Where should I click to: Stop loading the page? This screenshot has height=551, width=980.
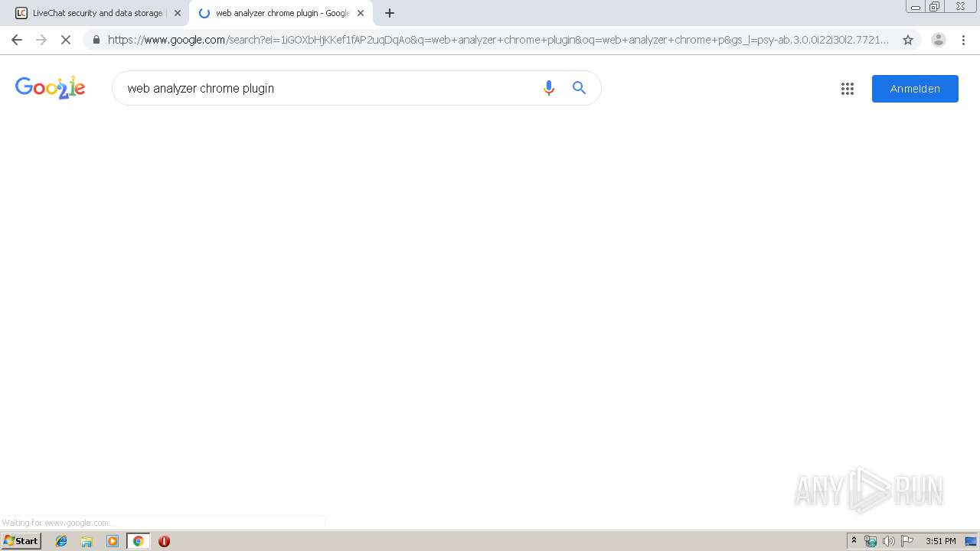coord(66,40)
